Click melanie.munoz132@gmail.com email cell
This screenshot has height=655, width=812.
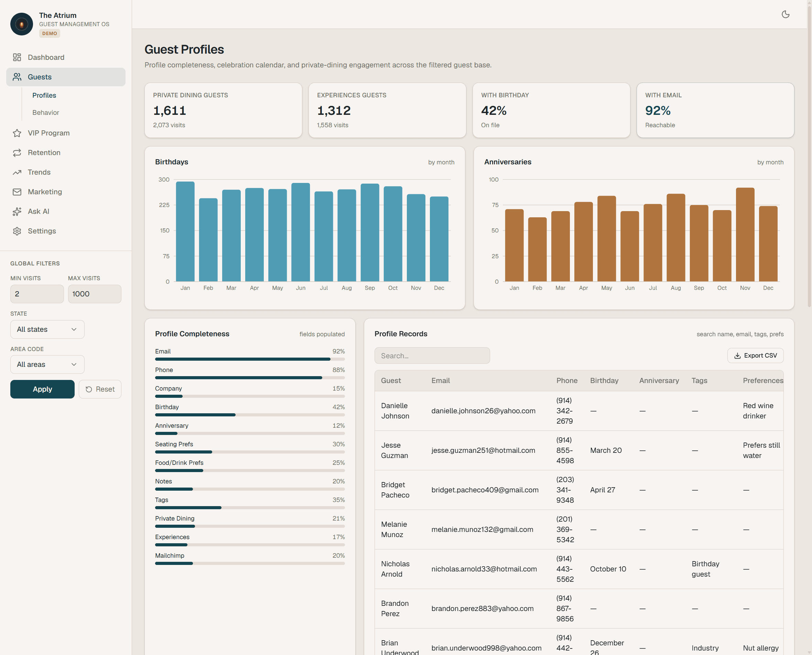click(482, 530)
